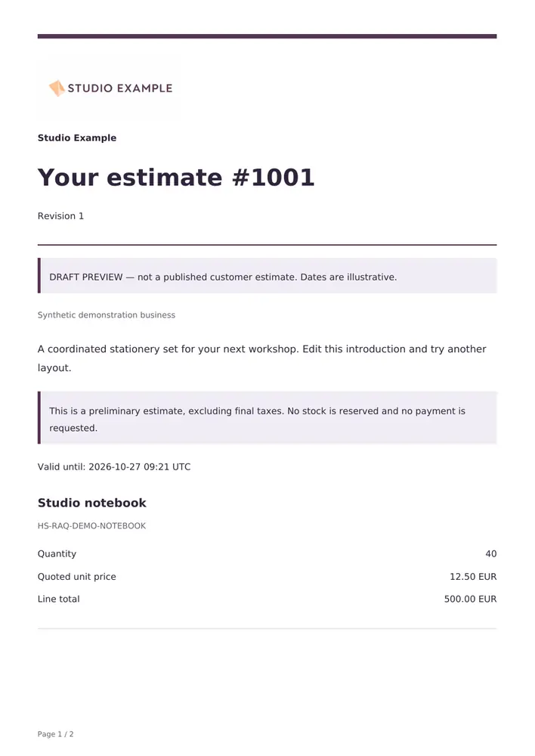Click the coordinated stationery set introduction paragraph
Viewport: 535px width, 756px height.
click(261, 358)
